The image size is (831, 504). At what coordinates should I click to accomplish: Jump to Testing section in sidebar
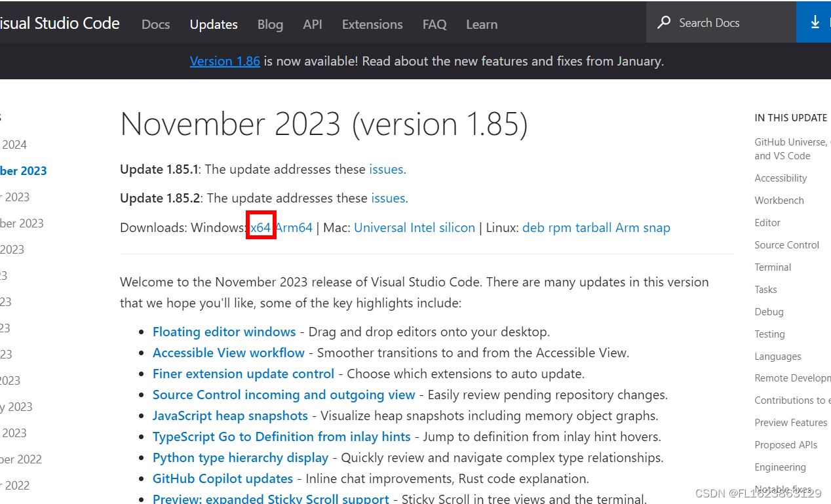pyautogui.click(x=769, y=334)
